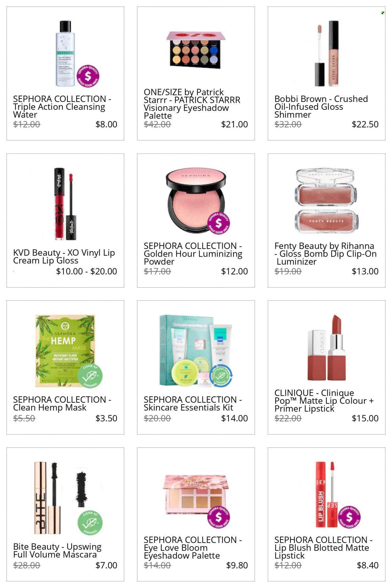Click the $9.80 price on Eye Love Bloom
This screenshot has width=392, height=588.
(237, 565)
